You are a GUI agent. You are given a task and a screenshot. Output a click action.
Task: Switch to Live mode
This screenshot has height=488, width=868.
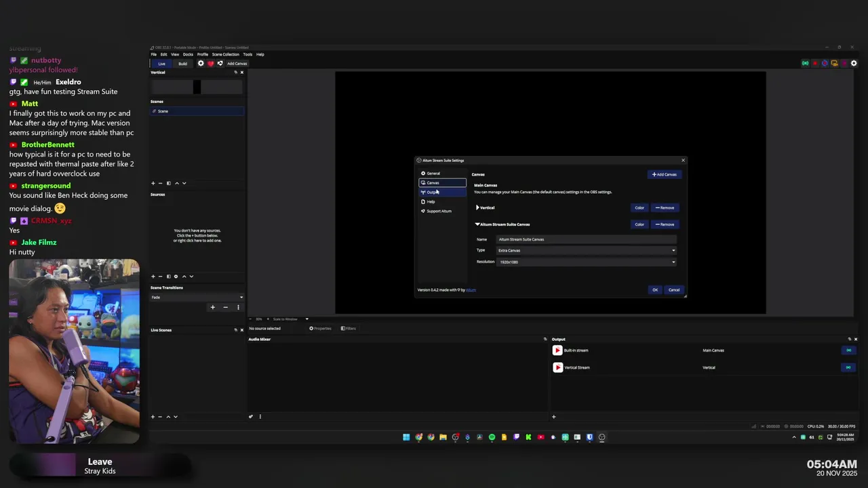161,64
